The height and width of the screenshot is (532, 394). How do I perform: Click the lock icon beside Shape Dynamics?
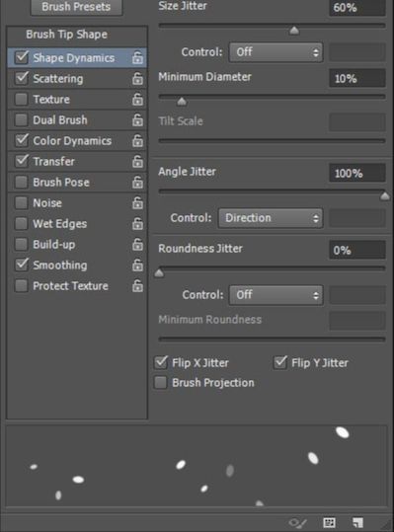tap(137, 58)
